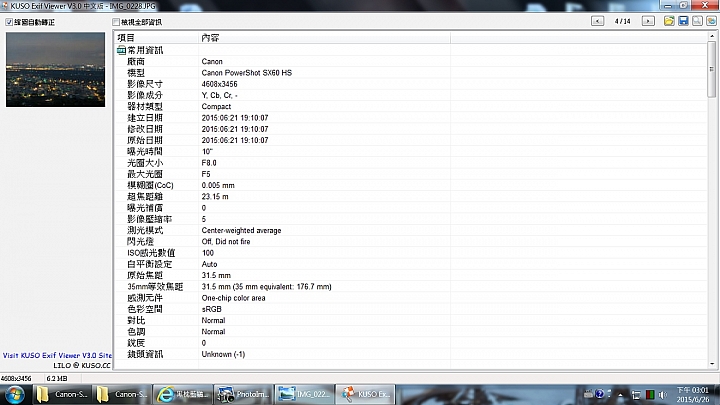The width and height of the screenshot is (720, 405).
Task: Open the taskbar clock showing 下午 03:01
Action: pos(692,394)
